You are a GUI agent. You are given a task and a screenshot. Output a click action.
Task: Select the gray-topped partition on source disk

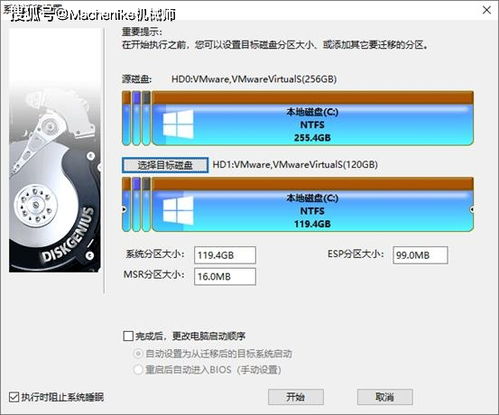pyautogui.click(x=146, y=118)
